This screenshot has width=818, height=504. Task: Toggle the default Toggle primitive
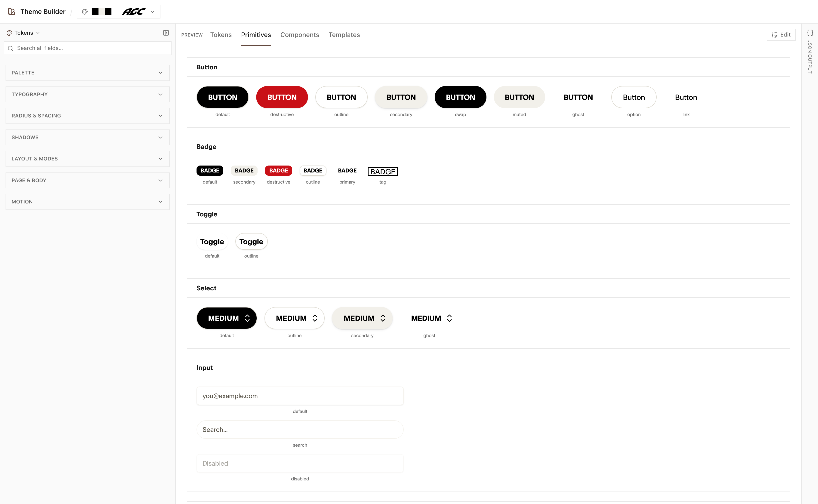(212, 241)
